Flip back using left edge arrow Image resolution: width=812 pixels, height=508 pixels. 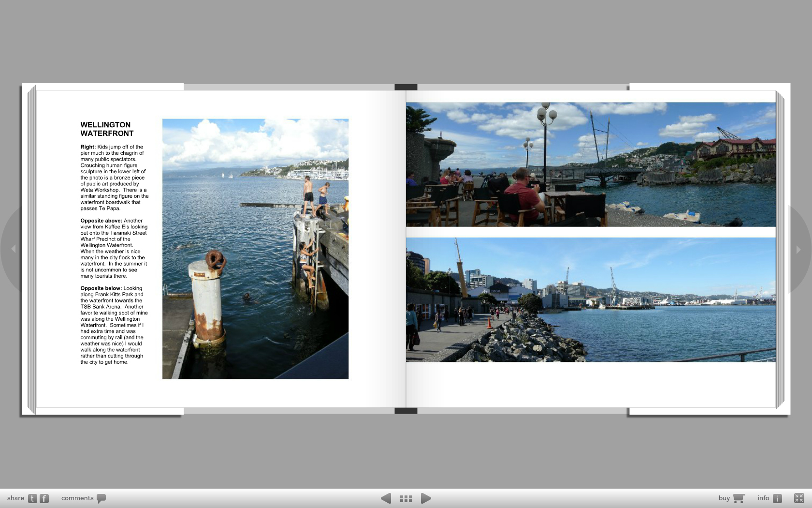(x=14, y=249)
